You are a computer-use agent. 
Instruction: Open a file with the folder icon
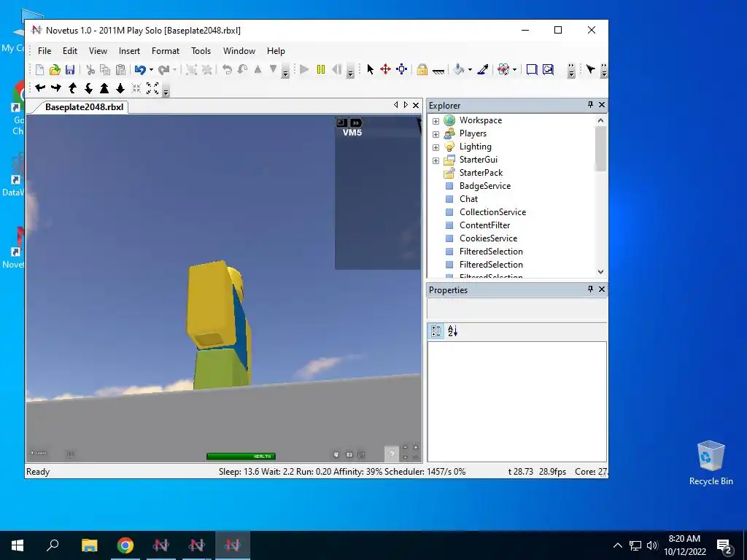pyautogui.click(x=55, y=69)
